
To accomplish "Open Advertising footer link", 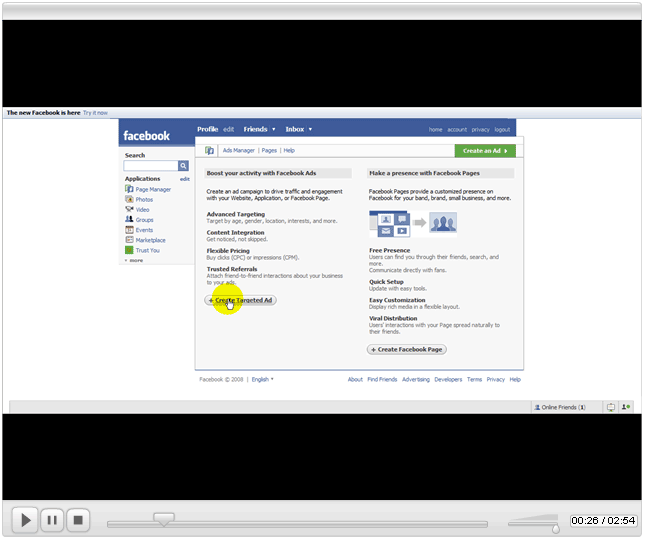I will (x=418, y=381).
